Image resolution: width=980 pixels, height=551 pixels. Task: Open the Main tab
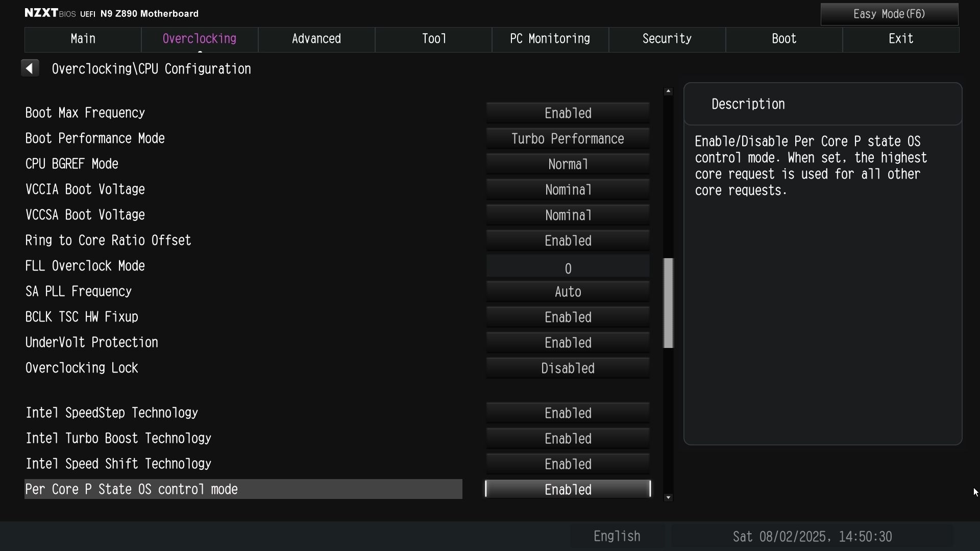point(83,39)
